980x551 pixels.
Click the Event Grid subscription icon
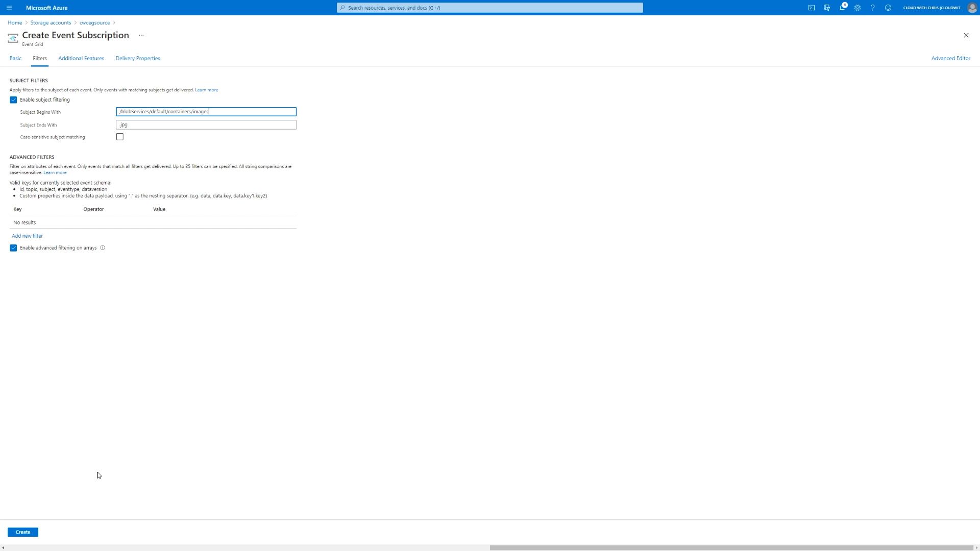click(x=13, y=38)
